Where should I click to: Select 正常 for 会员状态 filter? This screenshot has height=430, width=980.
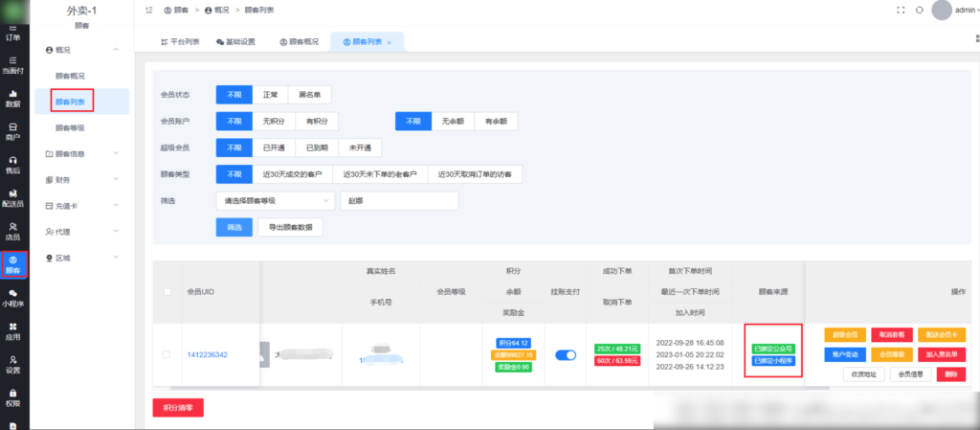(x=270, y=95)
